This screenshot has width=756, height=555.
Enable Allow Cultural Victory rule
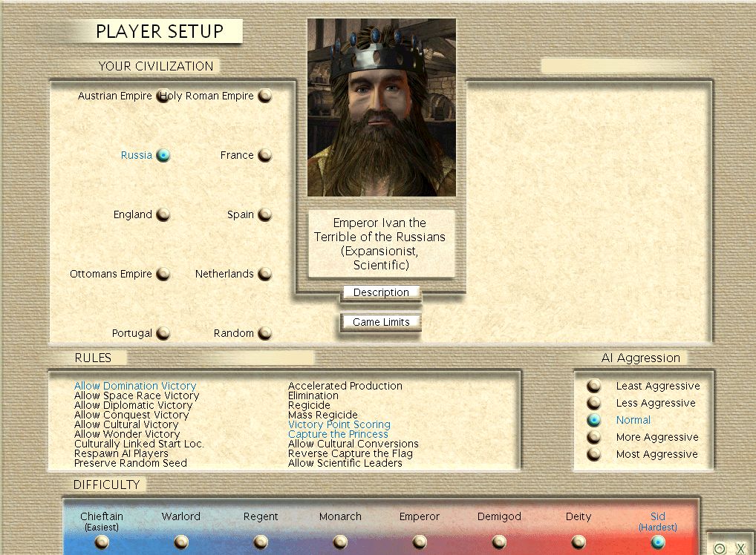click(126, 424)
